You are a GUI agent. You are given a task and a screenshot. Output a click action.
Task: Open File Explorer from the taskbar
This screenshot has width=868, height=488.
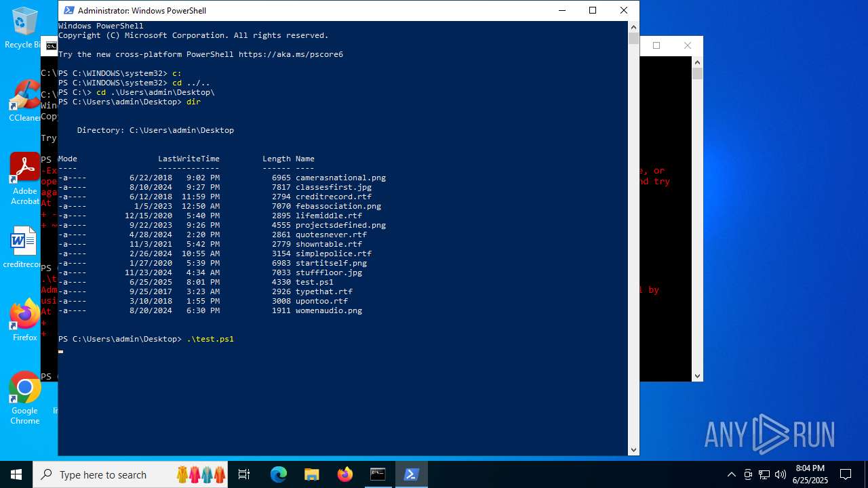click(x=311, y=474)
